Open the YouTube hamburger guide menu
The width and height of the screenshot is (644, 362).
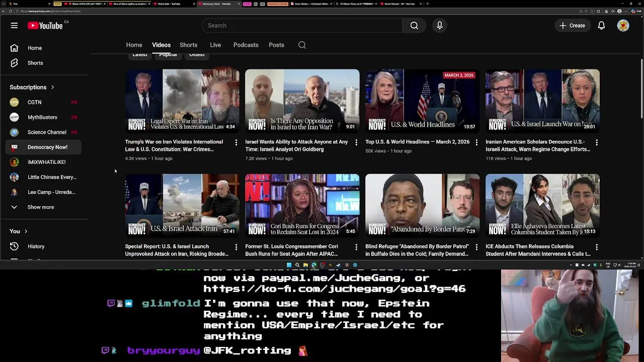point(14,26)
